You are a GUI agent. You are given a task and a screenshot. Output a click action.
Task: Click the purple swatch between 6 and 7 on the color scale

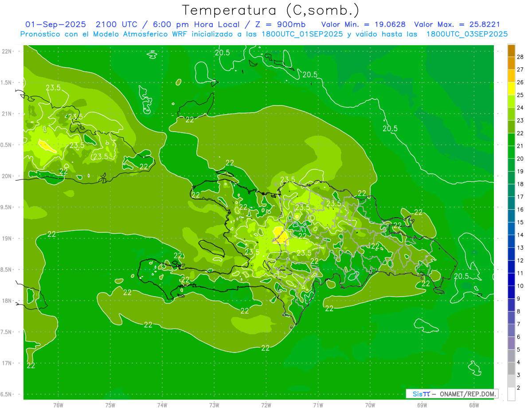[511, 330]
